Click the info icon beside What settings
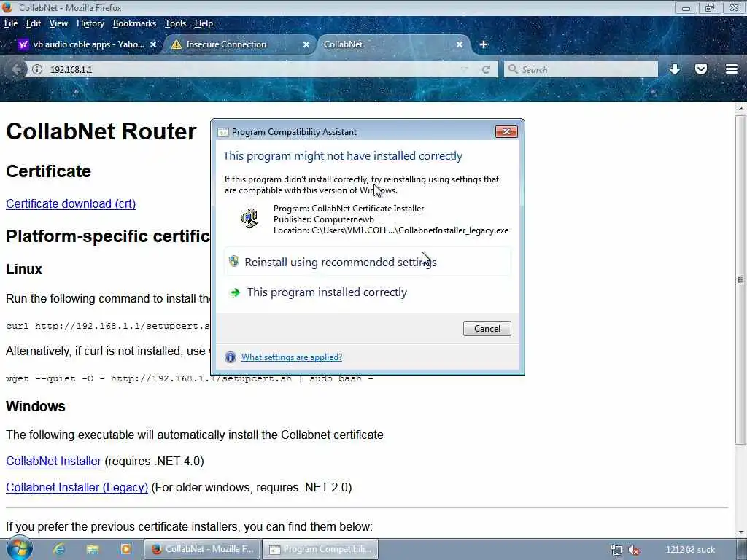747x560 pixels. point(230,357)
